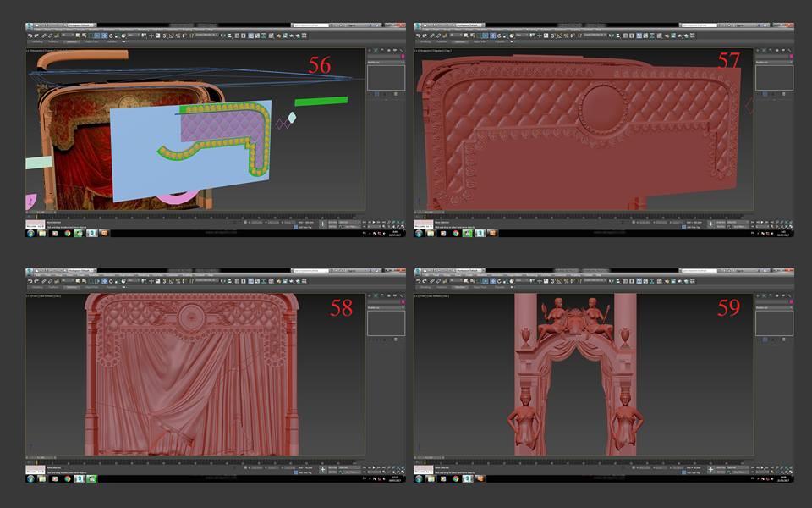Toggle Auto Key in screenshot 56
This screenshot has height=508, width=812.
tap(332, 223)
